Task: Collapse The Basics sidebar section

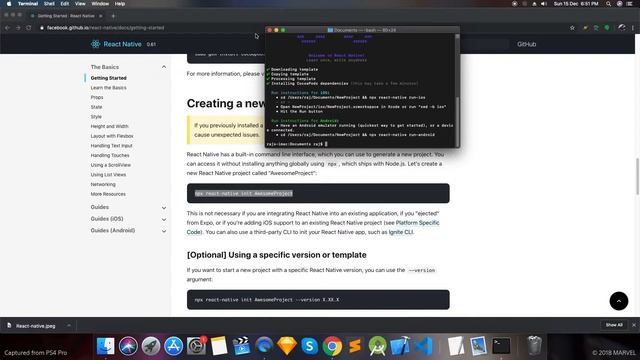Action: click(x=164, y=67)
